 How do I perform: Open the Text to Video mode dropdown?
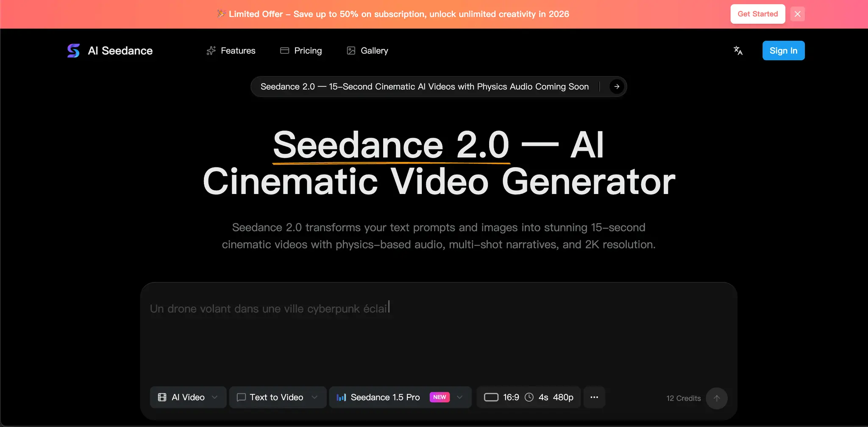coord(278,397)
